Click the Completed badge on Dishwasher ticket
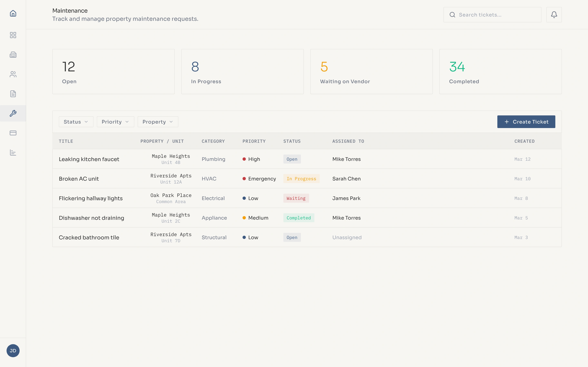 click(299, 218)
